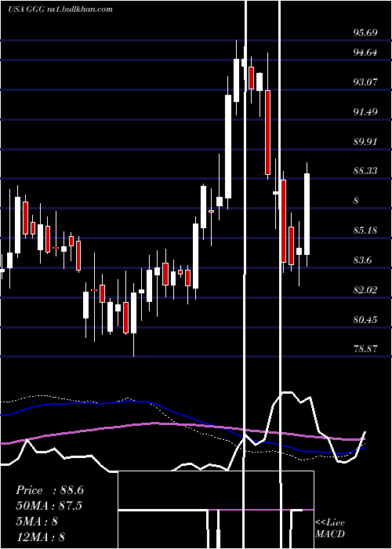The image size is (392, 549).
Task: Click the 80.45 price level label
Action: [x=365, y=320]
